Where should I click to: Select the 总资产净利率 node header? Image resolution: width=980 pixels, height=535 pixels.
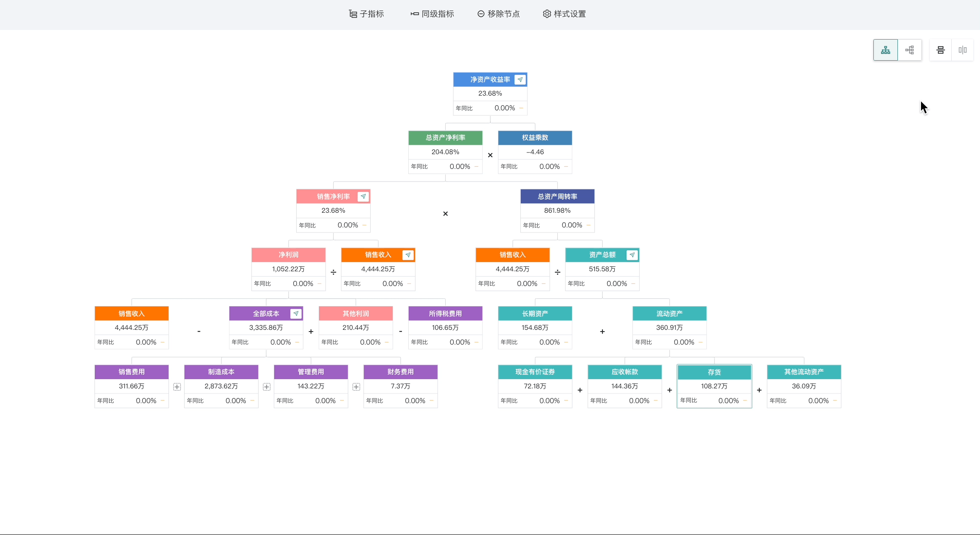[x=445, y=138]
